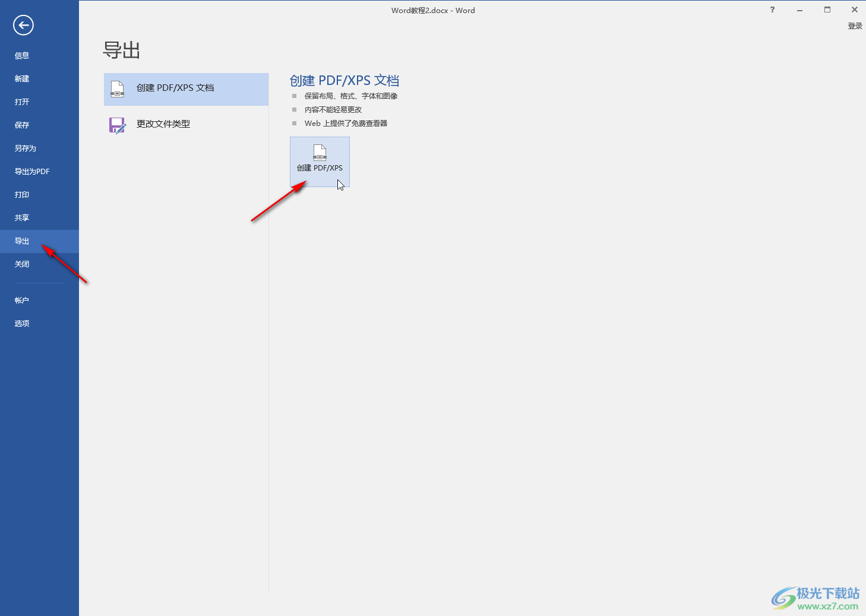Click the text 内容不能轻易更改

tap(333, 110)
